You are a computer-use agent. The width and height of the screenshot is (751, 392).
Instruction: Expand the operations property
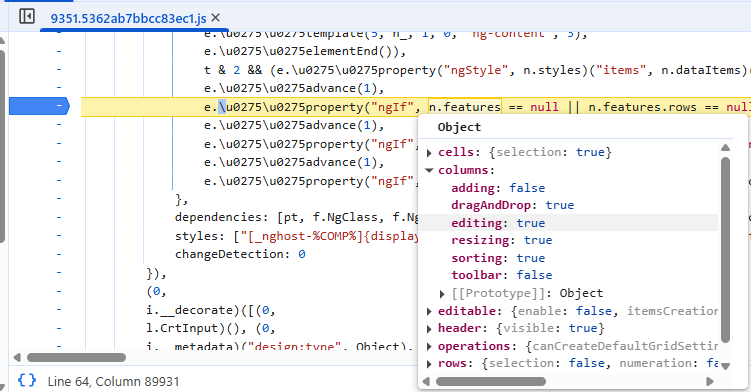pyautogui.click(x=429, y=346)
